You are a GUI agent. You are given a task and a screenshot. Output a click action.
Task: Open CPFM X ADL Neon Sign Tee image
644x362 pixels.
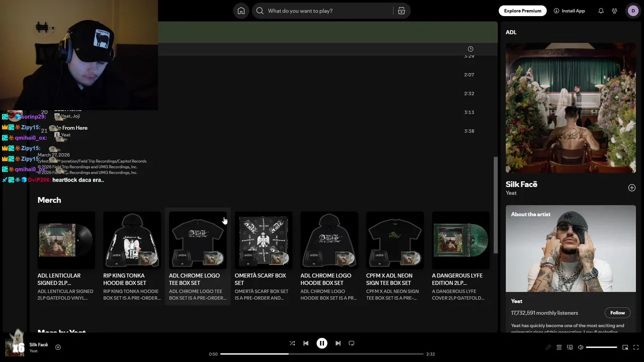(395, 240)
